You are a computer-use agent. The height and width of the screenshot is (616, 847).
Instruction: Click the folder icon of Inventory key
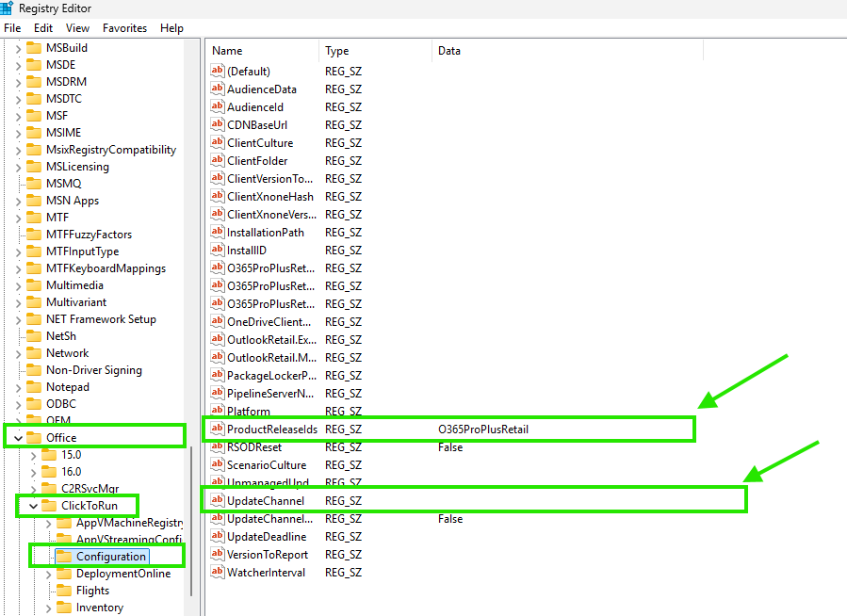coord(64,607)
